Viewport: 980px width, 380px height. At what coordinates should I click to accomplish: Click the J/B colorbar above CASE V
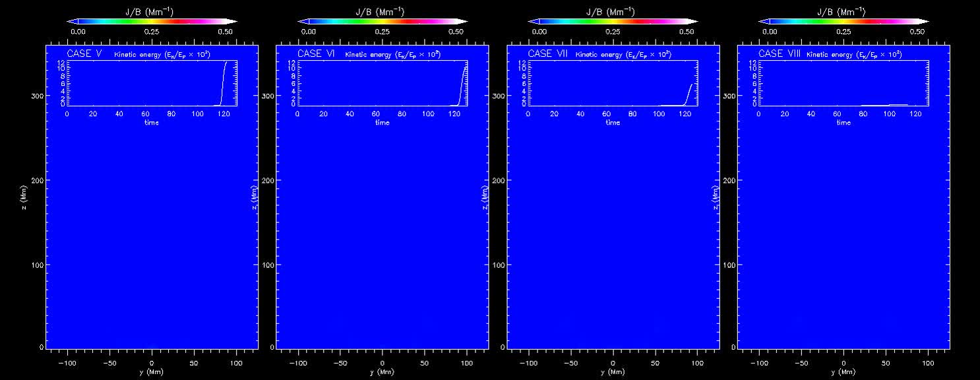pos(152,22)
